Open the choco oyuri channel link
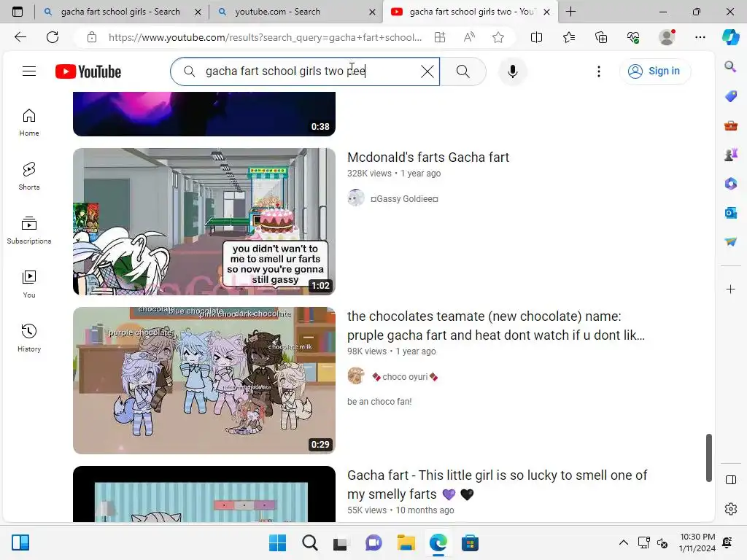747x560 pixels. click(405, 377)
